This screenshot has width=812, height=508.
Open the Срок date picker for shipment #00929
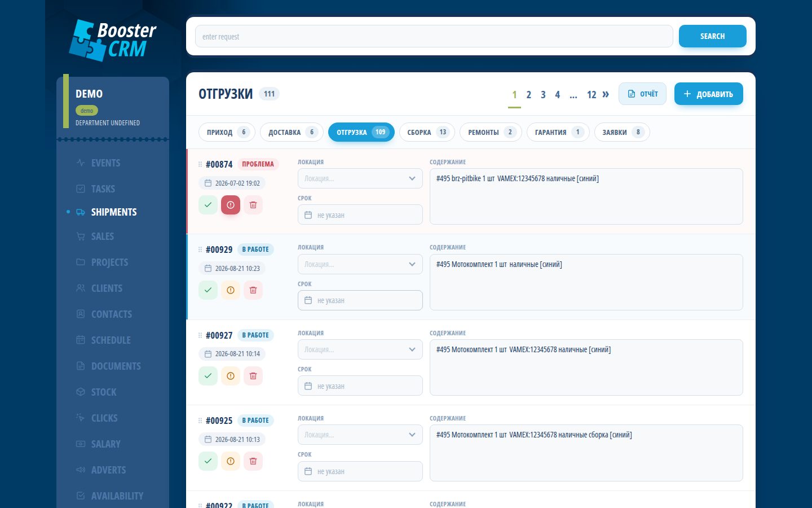(x=360, y=300)
